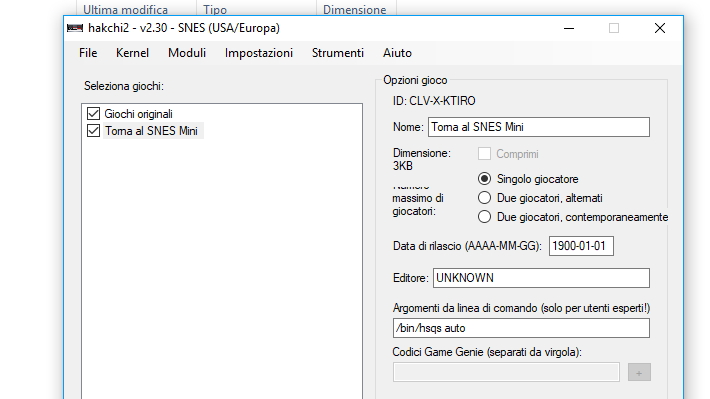Open the Impostazioni menu

(259, 53)
